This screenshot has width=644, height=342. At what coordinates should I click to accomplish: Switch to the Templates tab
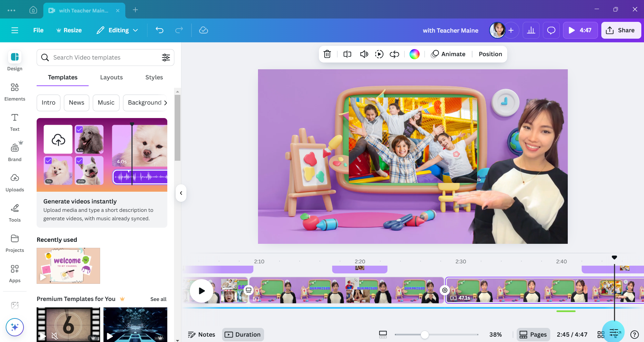point(63,77)
